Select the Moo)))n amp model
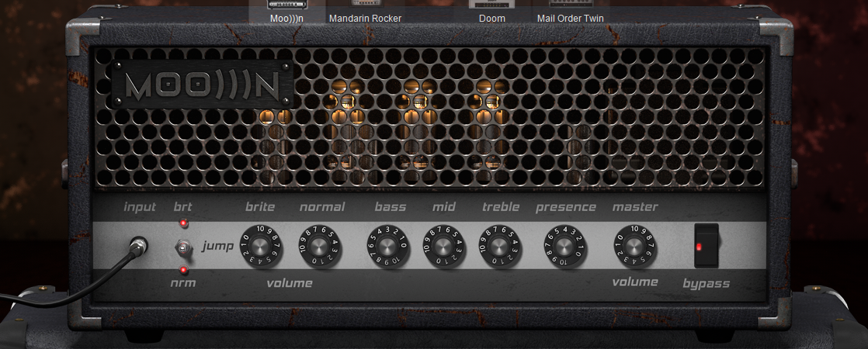 [x=286, y=12]
